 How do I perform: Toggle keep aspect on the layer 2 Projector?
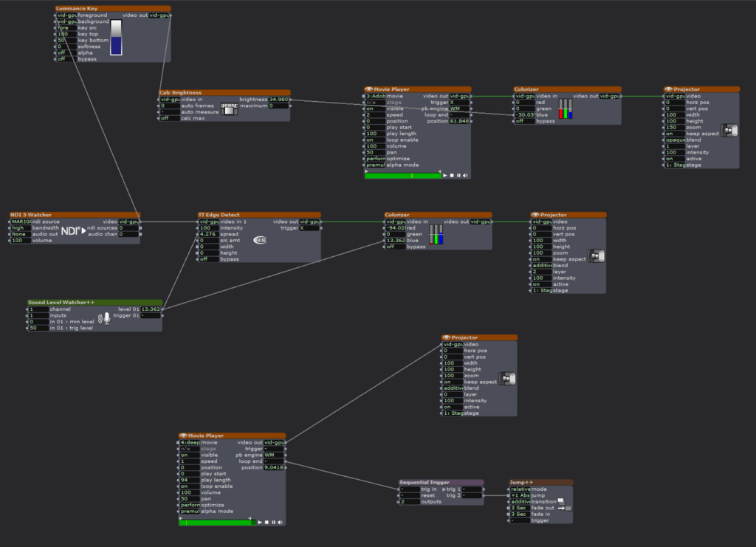pyautogui.click(x=542, y=259)
